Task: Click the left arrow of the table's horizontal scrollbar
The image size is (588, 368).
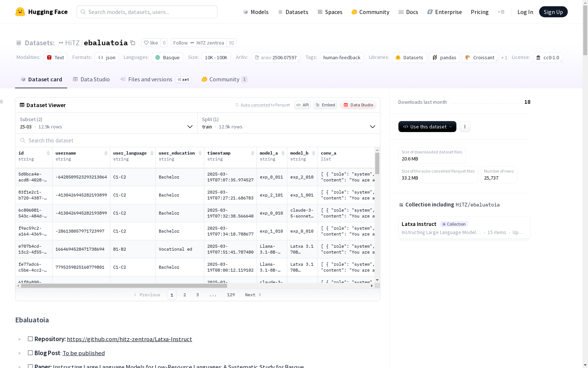Action: point(18,286)
